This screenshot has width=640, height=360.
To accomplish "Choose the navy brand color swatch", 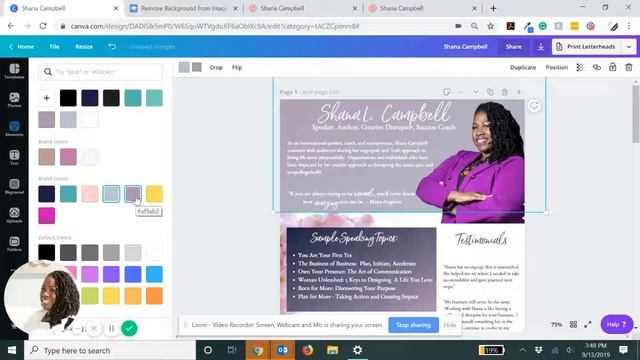I will [47, 194].
